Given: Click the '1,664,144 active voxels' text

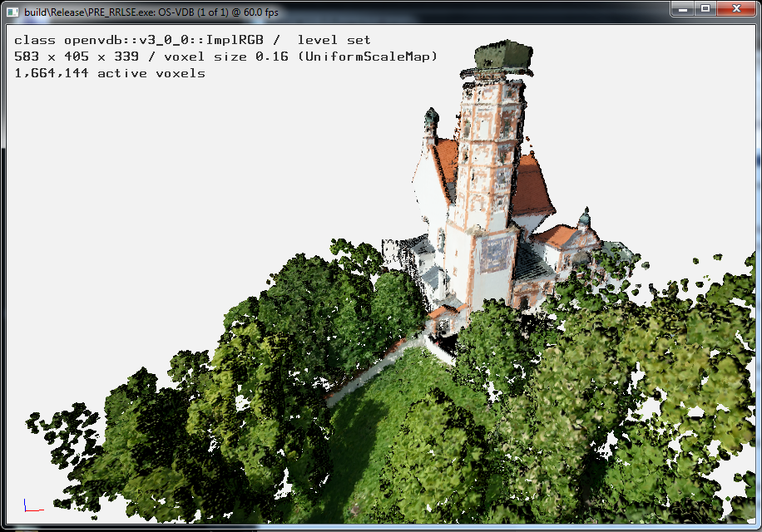Looking at the screenshot, I should [109, 73].
